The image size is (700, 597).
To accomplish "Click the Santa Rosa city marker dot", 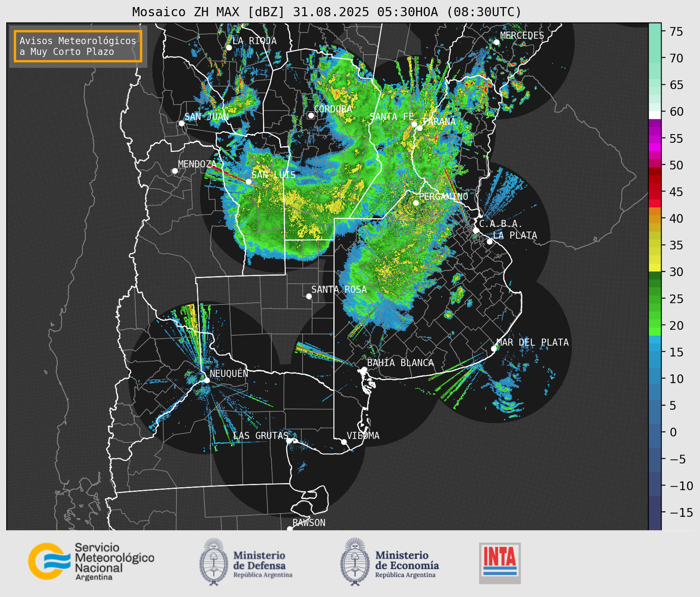I will [x=309, y=296].
